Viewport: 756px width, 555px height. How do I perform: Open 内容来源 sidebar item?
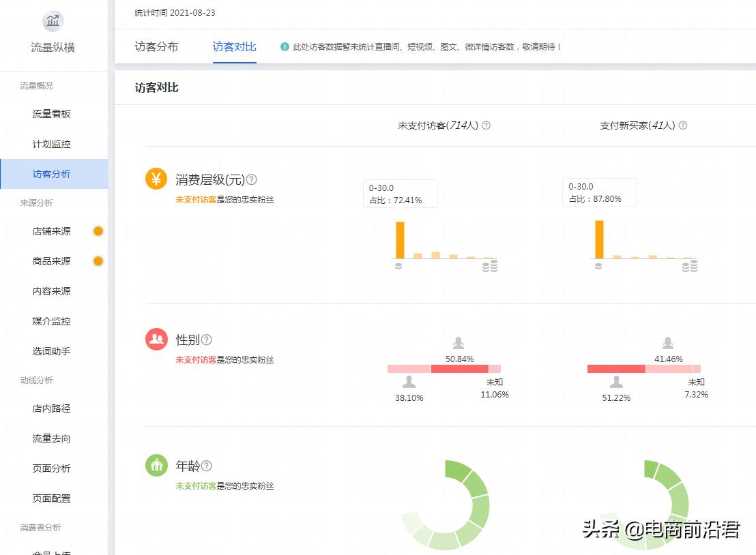(x=52, y=291)
